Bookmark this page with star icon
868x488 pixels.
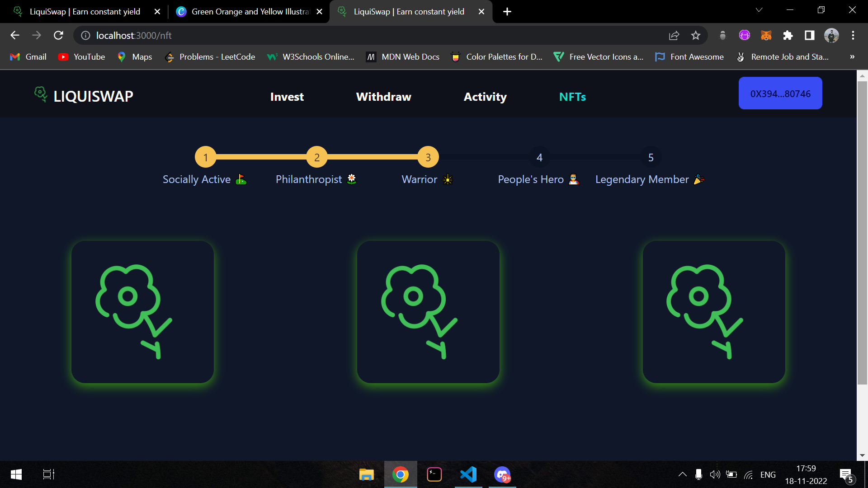tap(696, 35)
